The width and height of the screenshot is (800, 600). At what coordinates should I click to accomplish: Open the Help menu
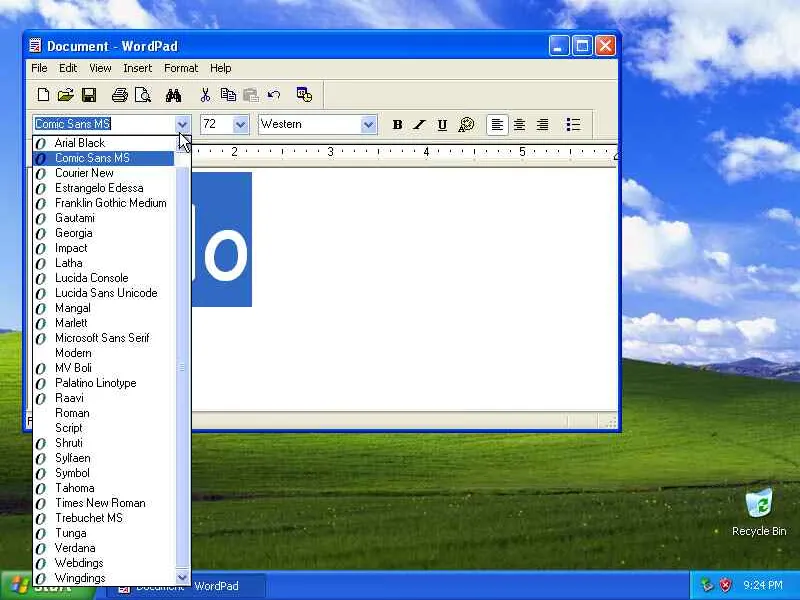coord(220,68)
